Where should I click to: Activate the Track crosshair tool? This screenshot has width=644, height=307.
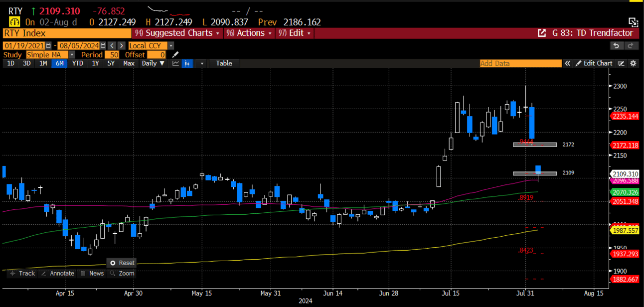tap(22, 273)
